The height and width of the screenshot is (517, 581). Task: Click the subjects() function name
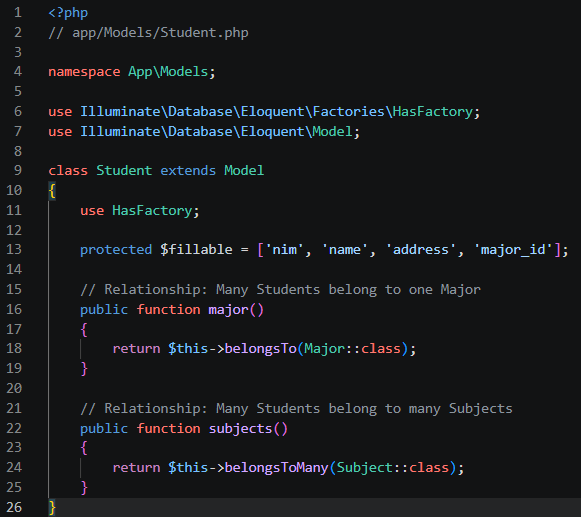[240, 429]
